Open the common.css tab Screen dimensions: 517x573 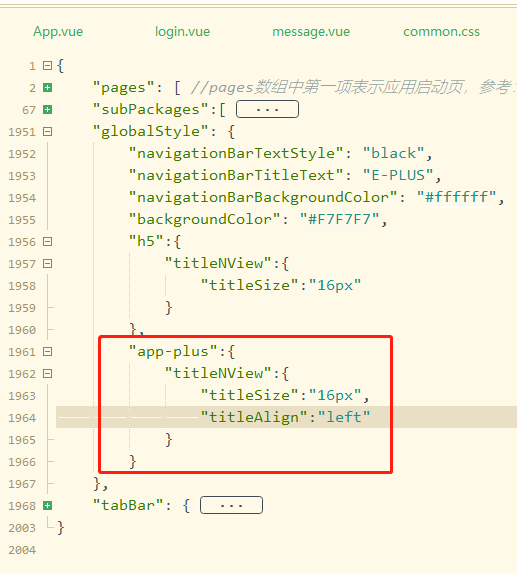pyautogui.click(x=441, y=32)
